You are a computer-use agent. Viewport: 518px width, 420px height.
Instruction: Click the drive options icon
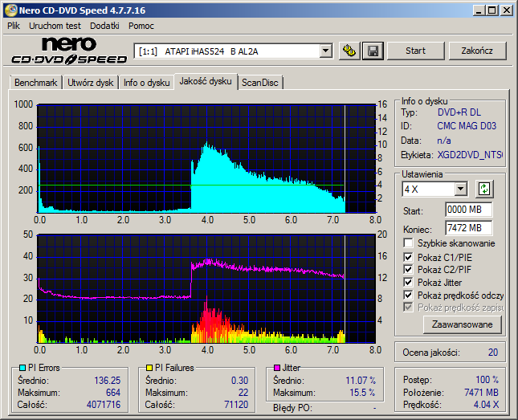(x=349, y=51)
